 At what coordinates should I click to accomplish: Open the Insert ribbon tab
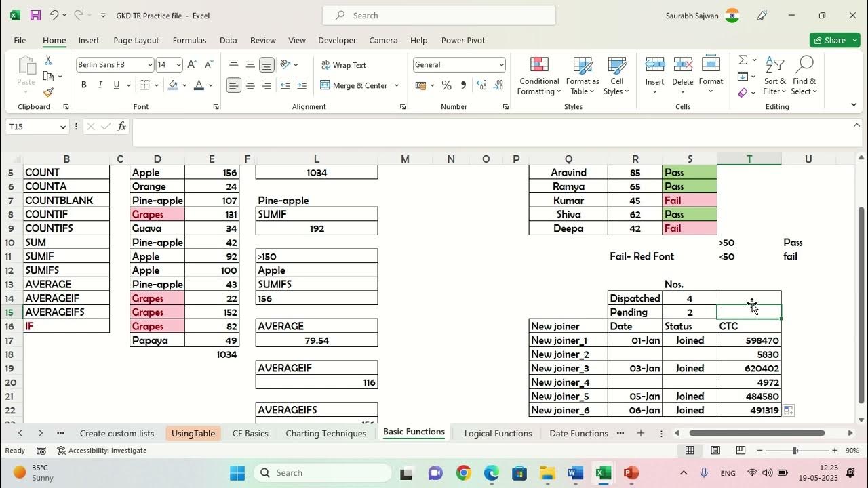89,40
